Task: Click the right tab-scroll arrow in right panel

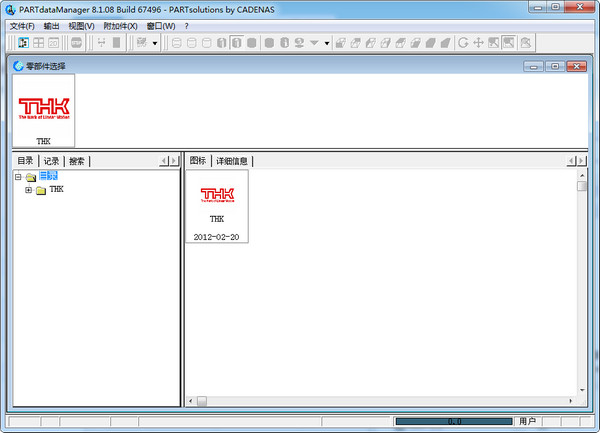Action: tap(581, 161)
